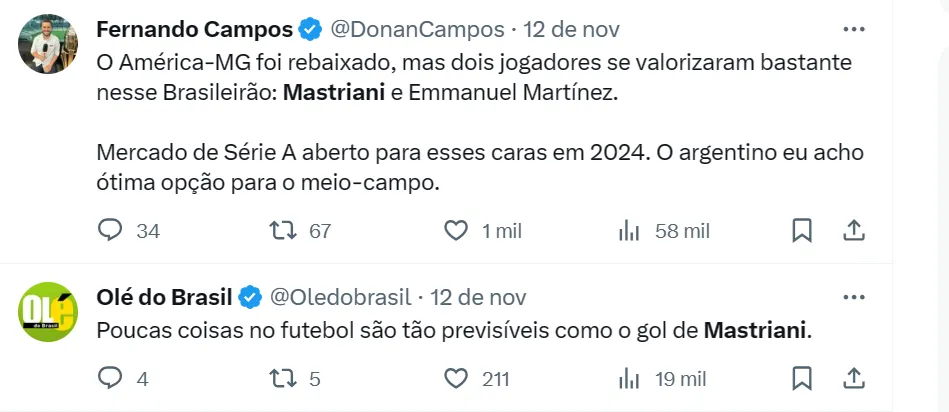Bookmark Fernando Campos's tweet
949x412 pixels.
click(802, 231)
